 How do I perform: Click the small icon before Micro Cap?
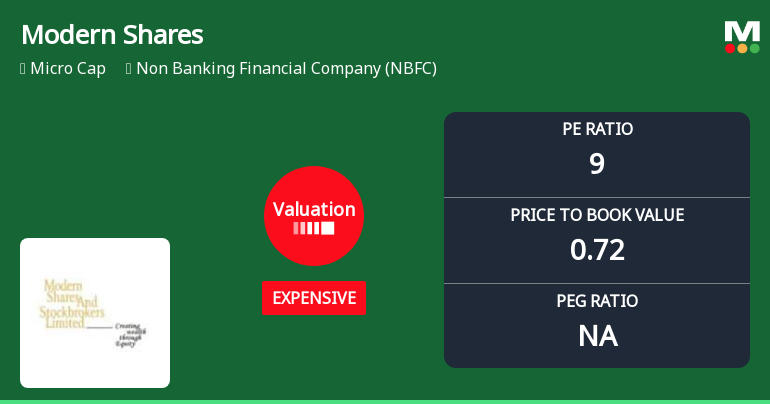pyautogui.click(x=22, y=69)
